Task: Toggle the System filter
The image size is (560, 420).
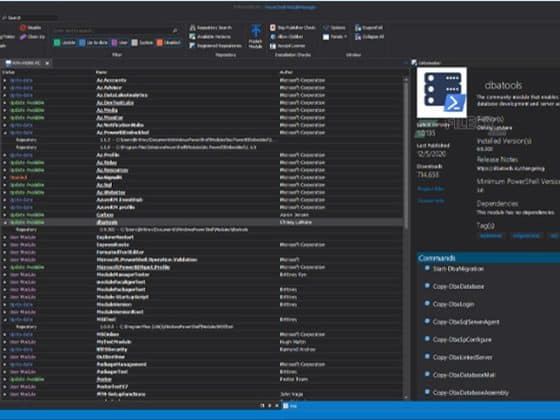Action: (x=142, y=42)
